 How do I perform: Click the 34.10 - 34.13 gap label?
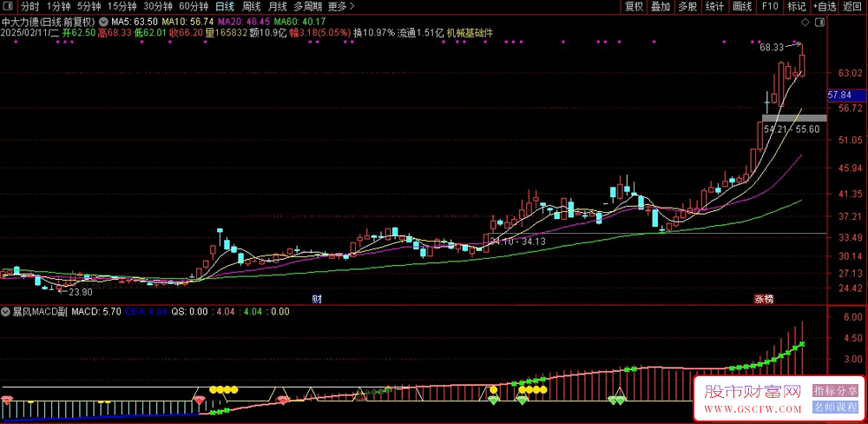(517, 242)
